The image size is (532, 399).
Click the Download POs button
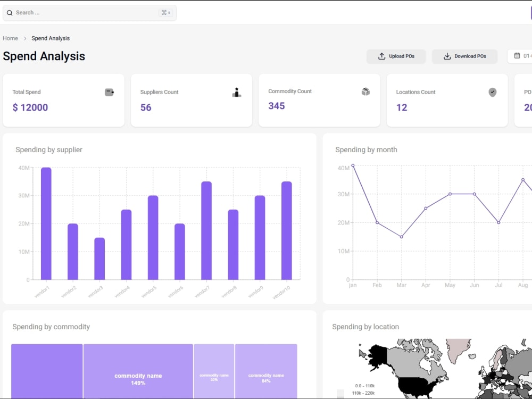pyautogui.click(x=464, y=56)
